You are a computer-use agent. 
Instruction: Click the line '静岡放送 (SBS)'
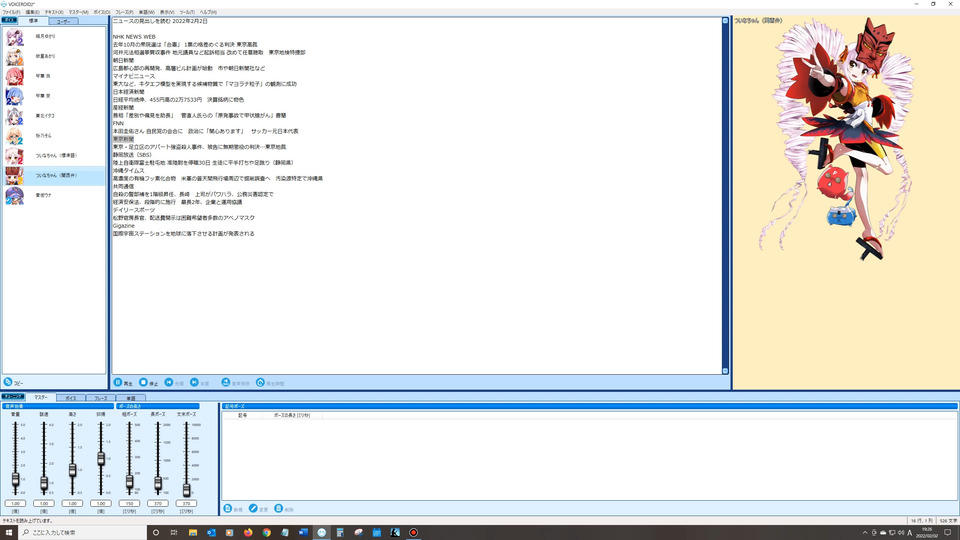[132, 155]
